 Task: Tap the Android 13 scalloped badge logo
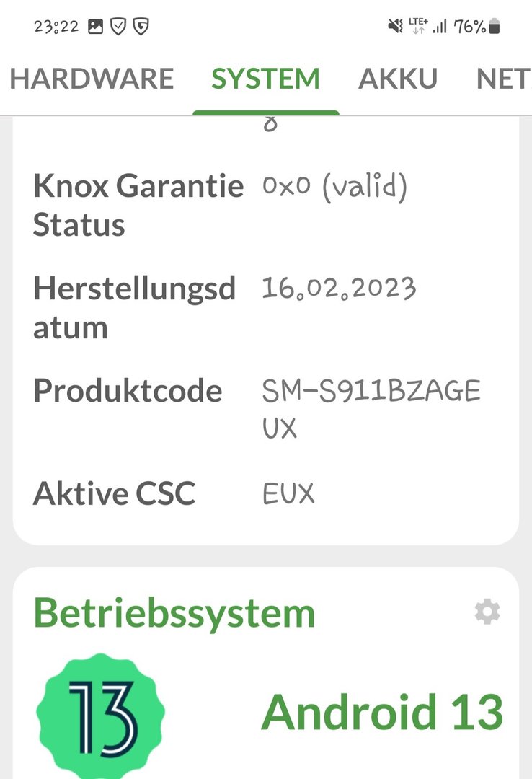tap(101, 713)
